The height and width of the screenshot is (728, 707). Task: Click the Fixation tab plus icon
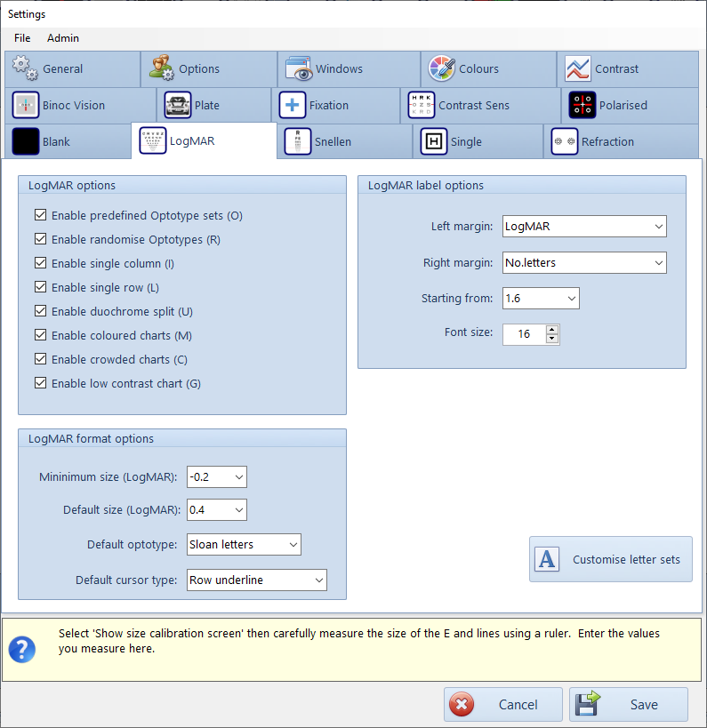tap(293, 105)
